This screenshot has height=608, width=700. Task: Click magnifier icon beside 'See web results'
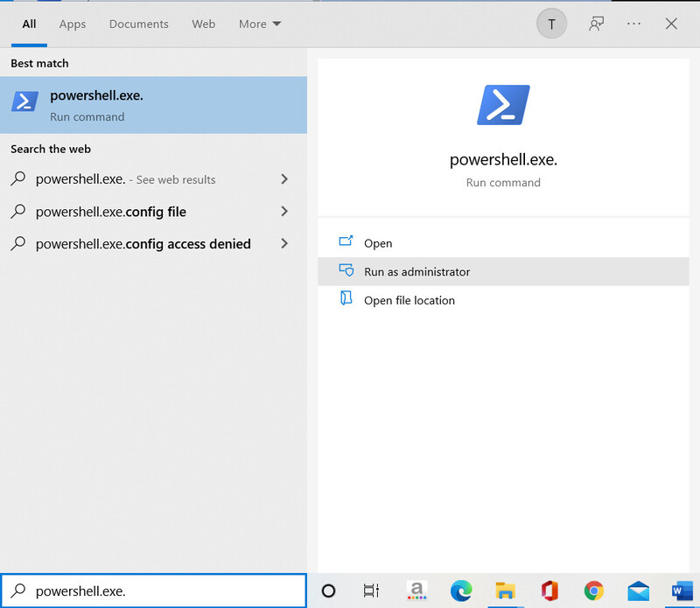pyautogui.click(x=17, y=178)
